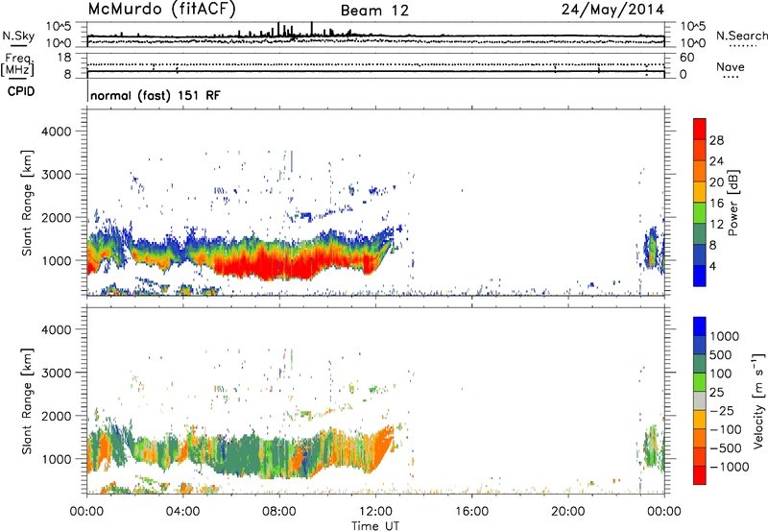Viewport: 768px width, 532px height.
Task: Pick the dark green 8–12 dB Power segment
Action: point(700,234)
